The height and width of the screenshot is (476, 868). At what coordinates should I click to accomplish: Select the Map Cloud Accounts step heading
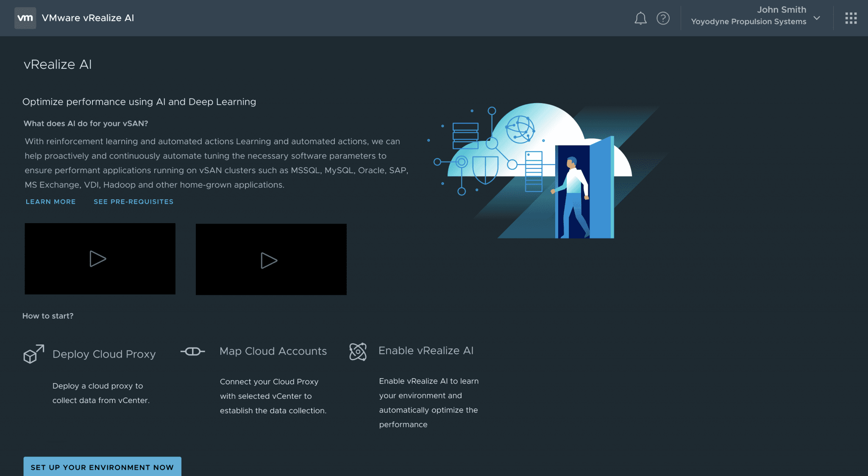click(273, 351)
